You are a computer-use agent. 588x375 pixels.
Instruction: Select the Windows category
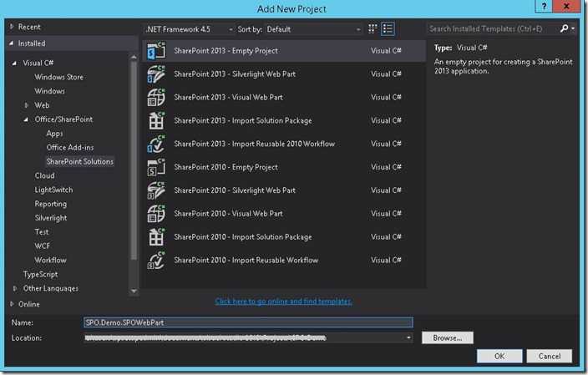tap(49, 91)
